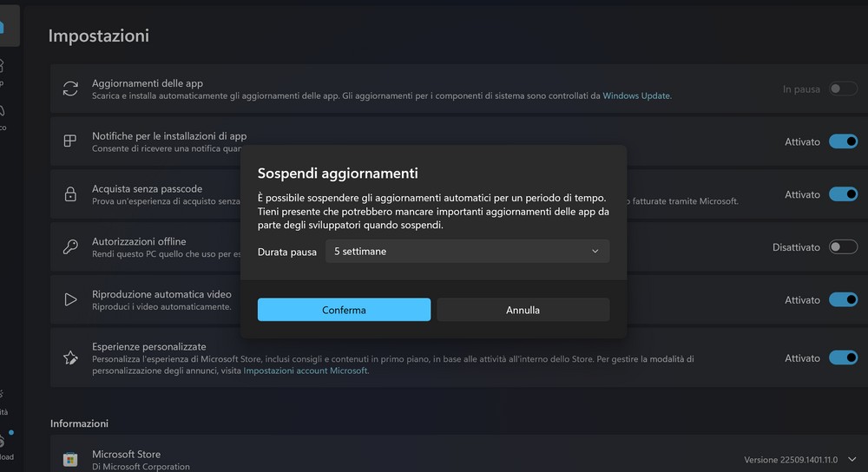Click the Microsoft Store logo icon

click(70, 459)
